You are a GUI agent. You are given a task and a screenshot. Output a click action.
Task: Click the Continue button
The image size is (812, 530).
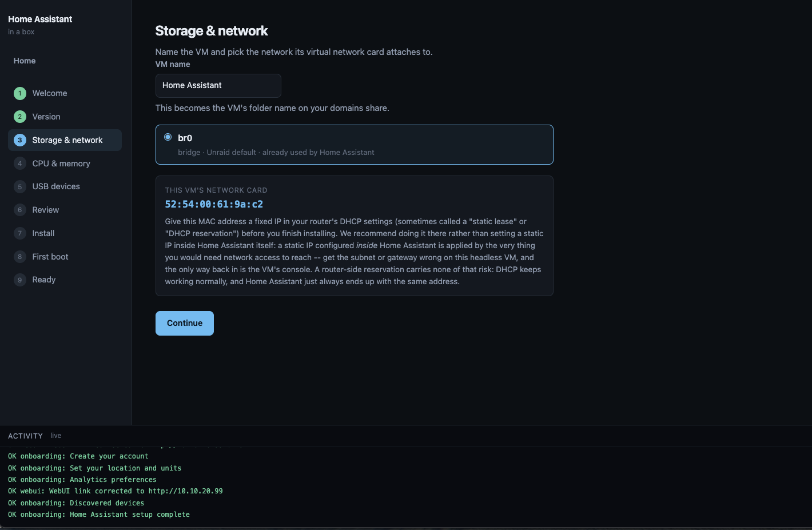(185, 323)
